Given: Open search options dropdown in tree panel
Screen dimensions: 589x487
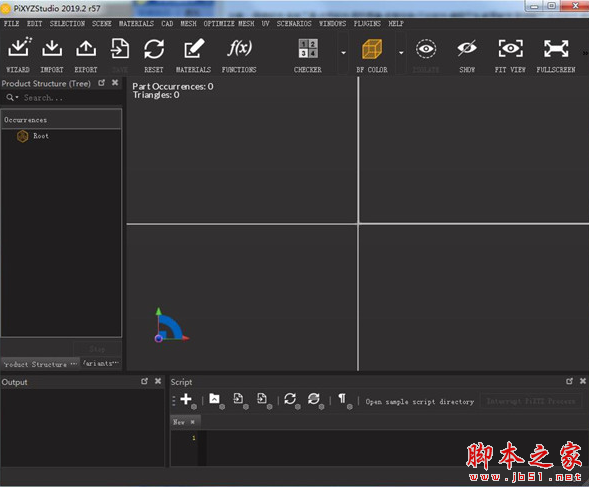Looking at the screenshot, I should coord(12,98).
